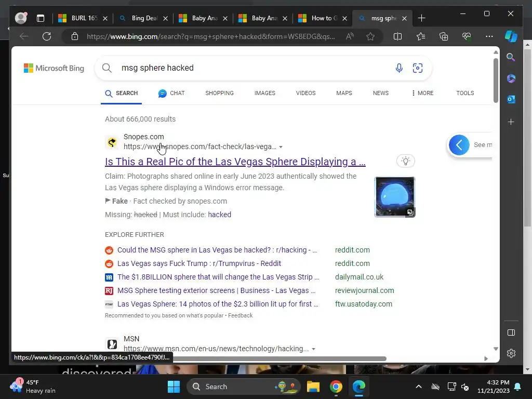Select the VIDEOS search tab

click(x=305, y=93)
